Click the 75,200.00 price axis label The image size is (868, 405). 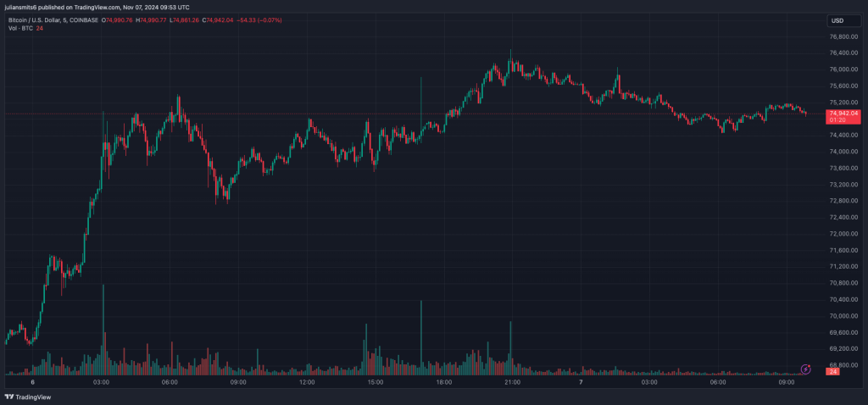click(x=843, y=103)
